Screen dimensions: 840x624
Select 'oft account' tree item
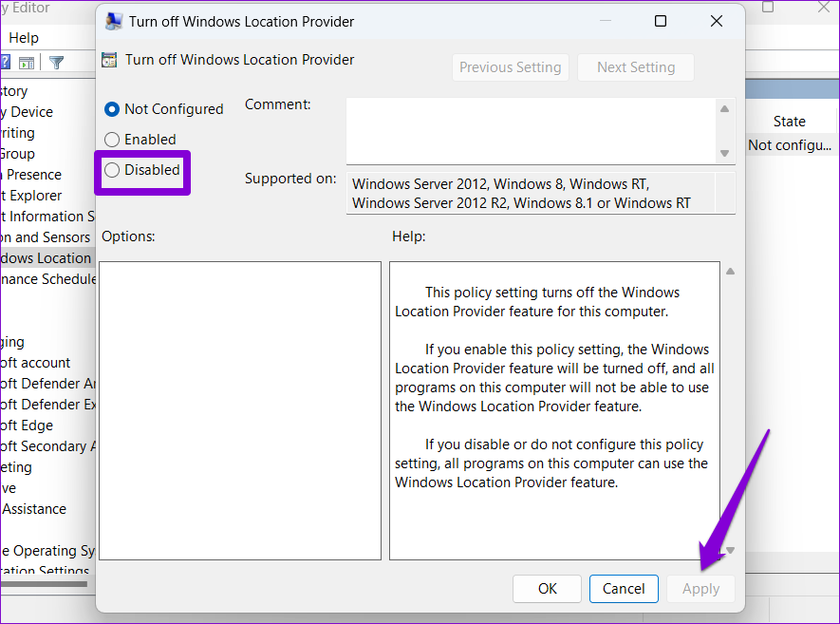click(35, 363)
